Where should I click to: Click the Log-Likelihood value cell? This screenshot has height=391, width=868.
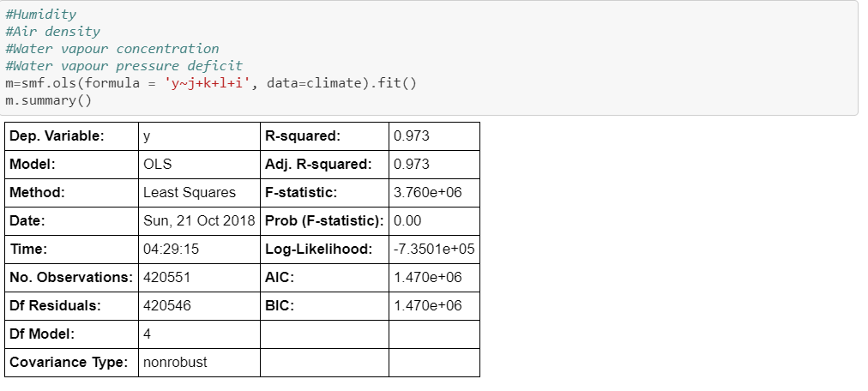pyautogui.click(x=433, y=250)
